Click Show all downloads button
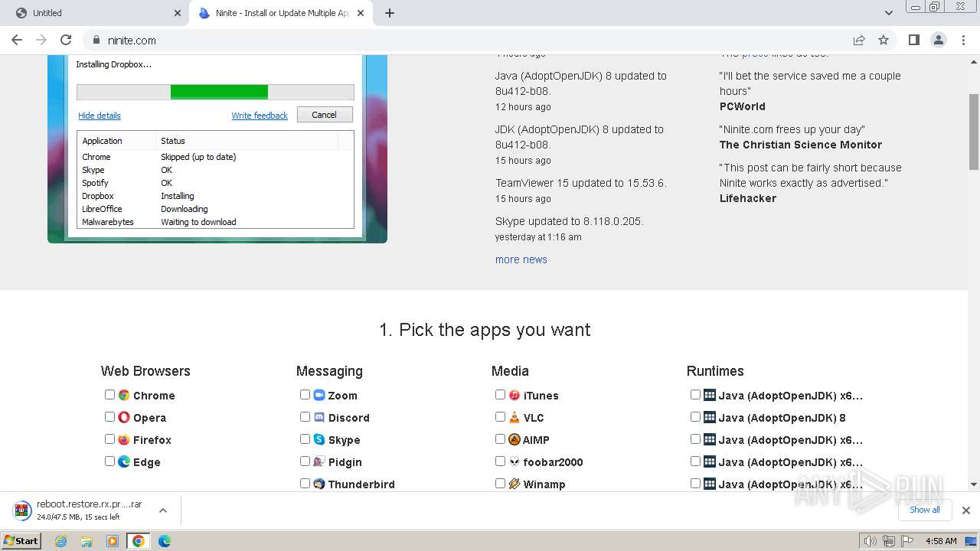This screenshot has height=551, width=980. pyautogui.click(x=925, y=510)
